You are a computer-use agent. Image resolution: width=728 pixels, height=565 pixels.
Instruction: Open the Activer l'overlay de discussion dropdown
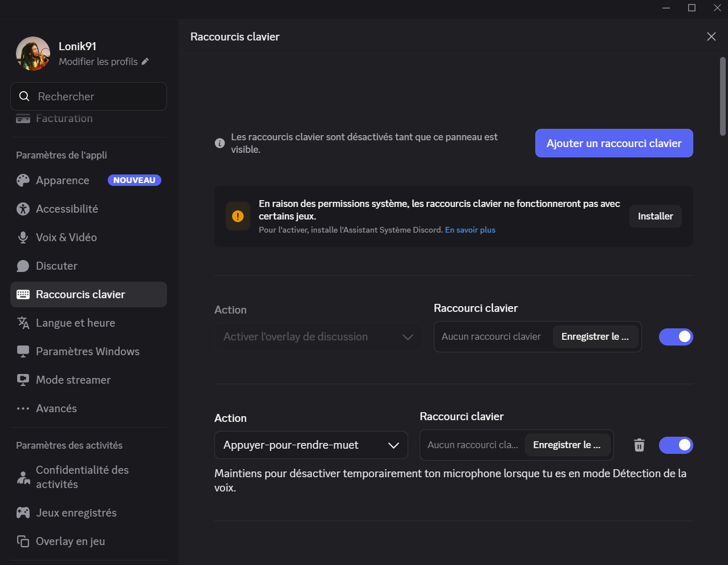point(318,336)
